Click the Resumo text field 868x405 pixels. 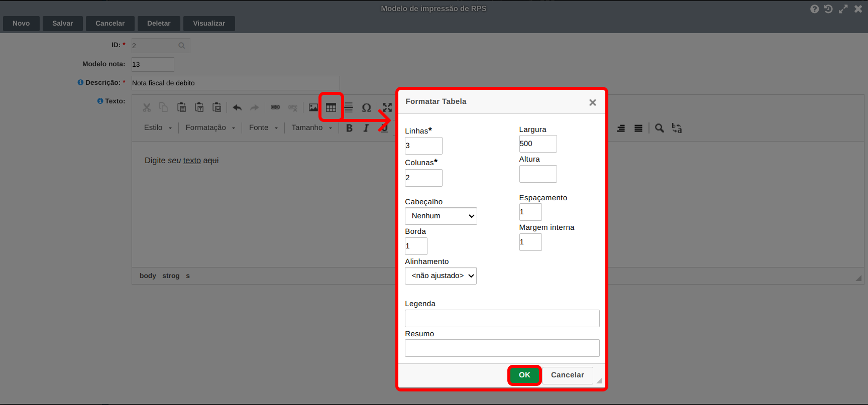pyautogui.click(x=502, y=348)
